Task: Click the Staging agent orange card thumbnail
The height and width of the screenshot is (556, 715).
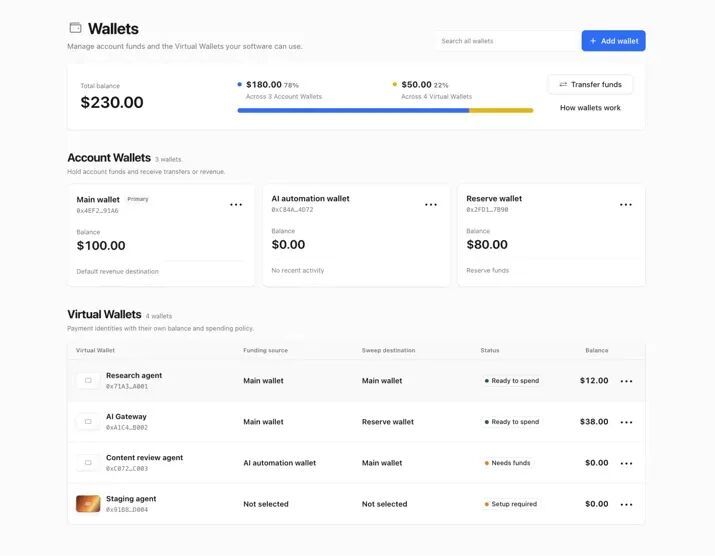Action: 88,504
